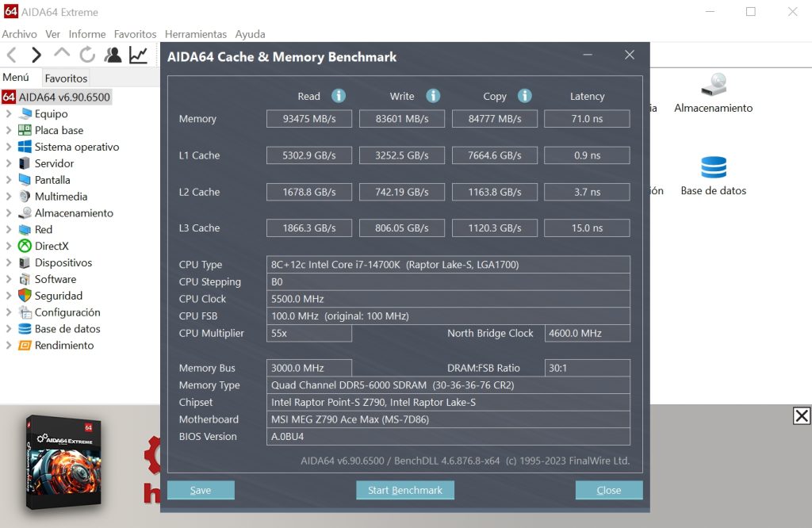This screenshot has width=812, height=528.
Task: Open the graph chart toolbar icon
Action: pos(138,55)
